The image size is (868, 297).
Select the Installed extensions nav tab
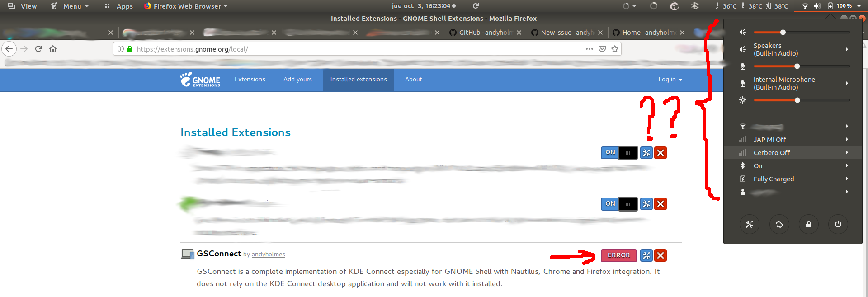359,80
